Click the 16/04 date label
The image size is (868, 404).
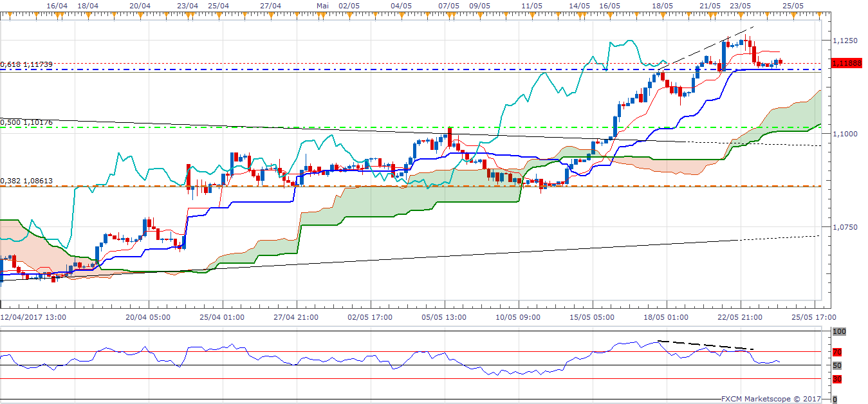coord(58,5)
